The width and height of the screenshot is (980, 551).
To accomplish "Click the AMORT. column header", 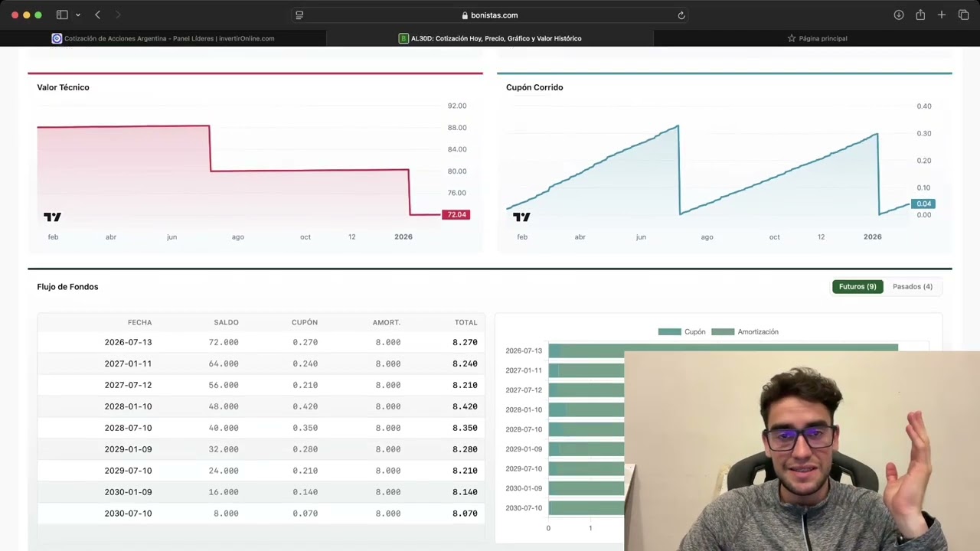I will (x=387, y=323).
